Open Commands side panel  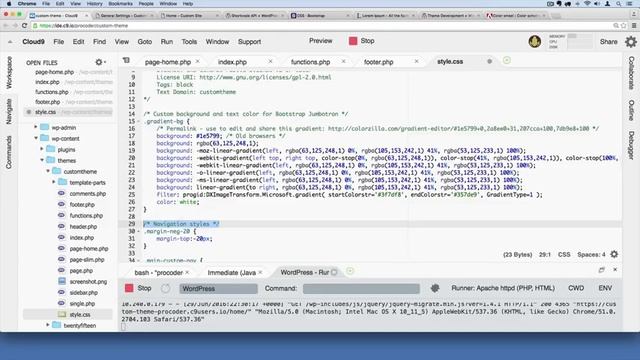pos(9,152)
